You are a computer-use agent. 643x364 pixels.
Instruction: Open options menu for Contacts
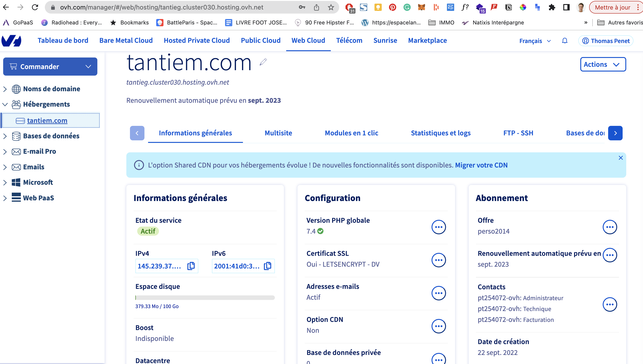(609, 304)
